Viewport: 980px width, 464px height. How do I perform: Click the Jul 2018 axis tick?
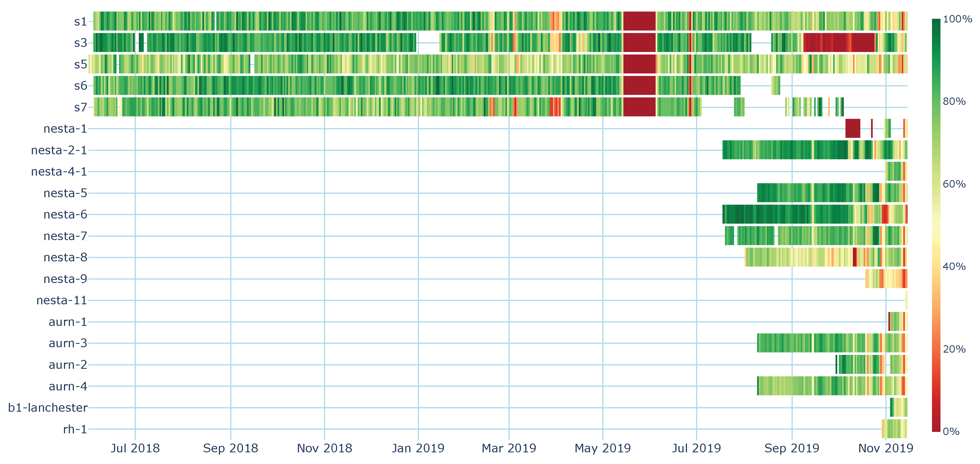(135, 448)
